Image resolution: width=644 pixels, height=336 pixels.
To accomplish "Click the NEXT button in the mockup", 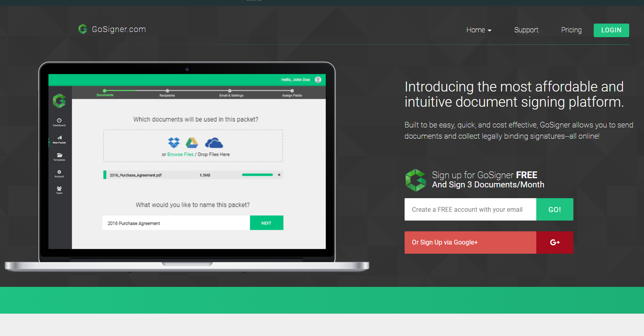I will (267, 223).
